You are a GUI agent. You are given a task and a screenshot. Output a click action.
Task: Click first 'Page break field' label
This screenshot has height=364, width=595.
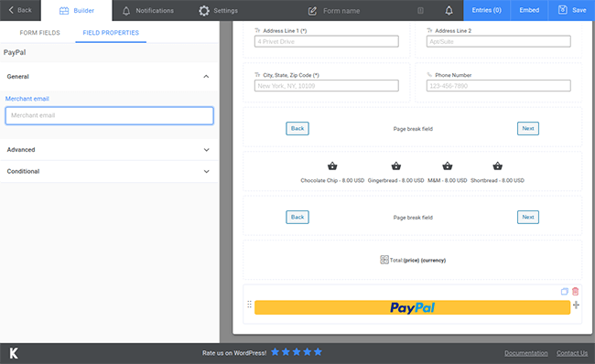coord(413,129)
